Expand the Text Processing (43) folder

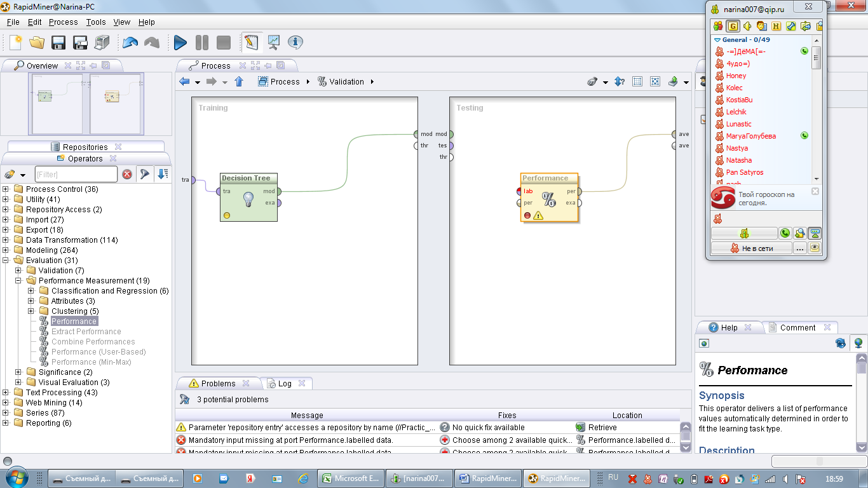(x=6, y=393)
